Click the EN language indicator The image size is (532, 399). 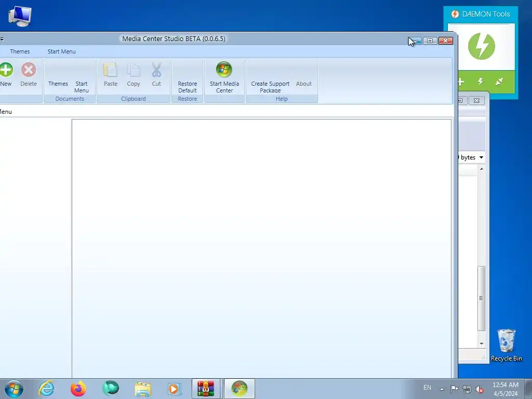coord(427,388)
